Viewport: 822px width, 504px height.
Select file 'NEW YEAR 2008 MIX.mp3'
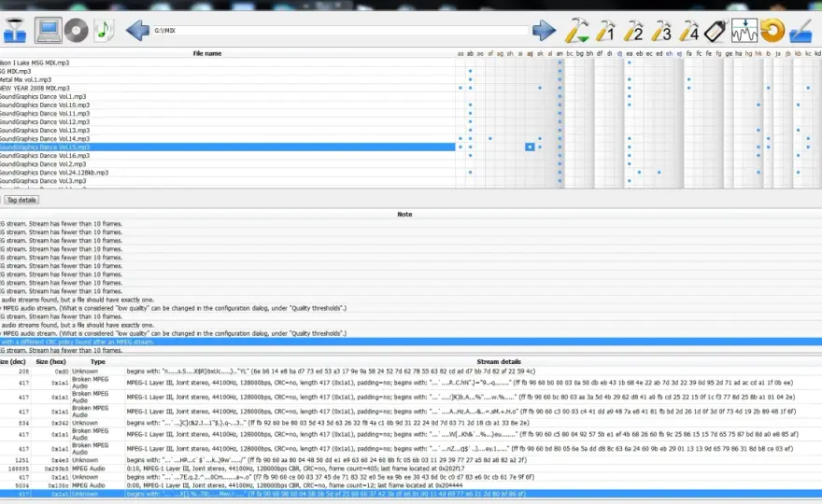point(228,88)
